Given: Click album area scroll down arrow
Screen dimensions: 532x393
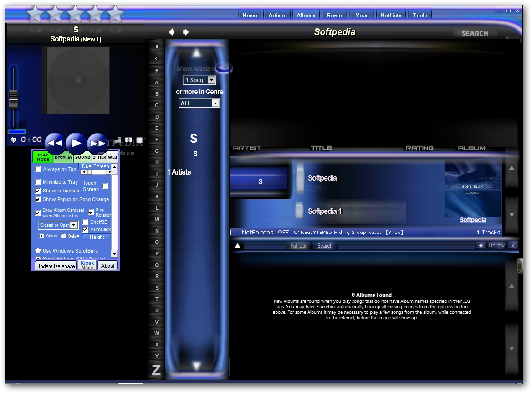Looking at the screenshot, I should coord(512,349).
